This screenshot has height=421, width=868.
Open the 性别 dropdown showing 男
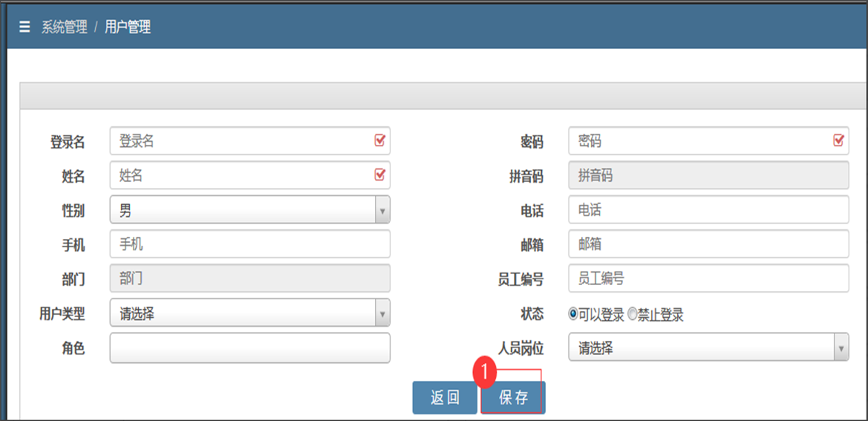[x=249, y=209]
